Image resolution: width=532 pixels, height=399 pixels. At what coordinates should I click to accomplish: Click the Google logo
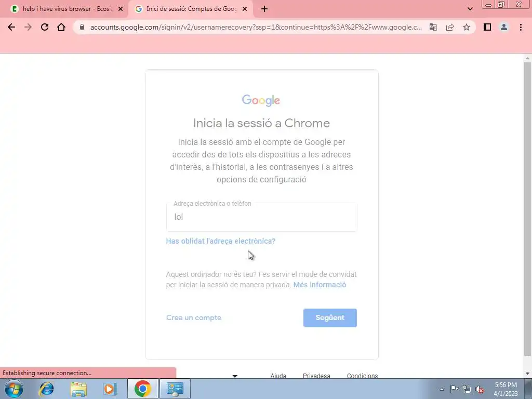tap(261, 100)
